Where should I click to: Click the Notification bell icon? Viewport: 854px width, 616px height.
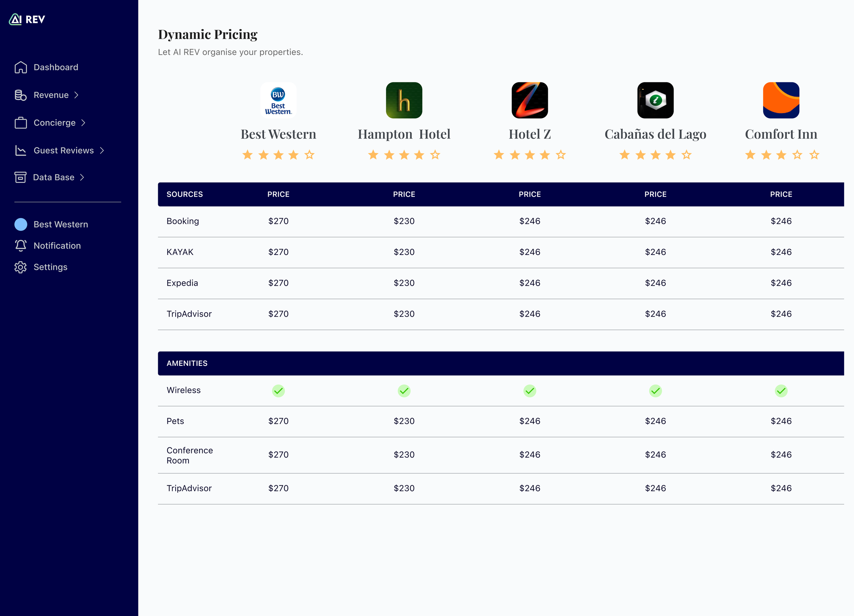tap(21, 246)
